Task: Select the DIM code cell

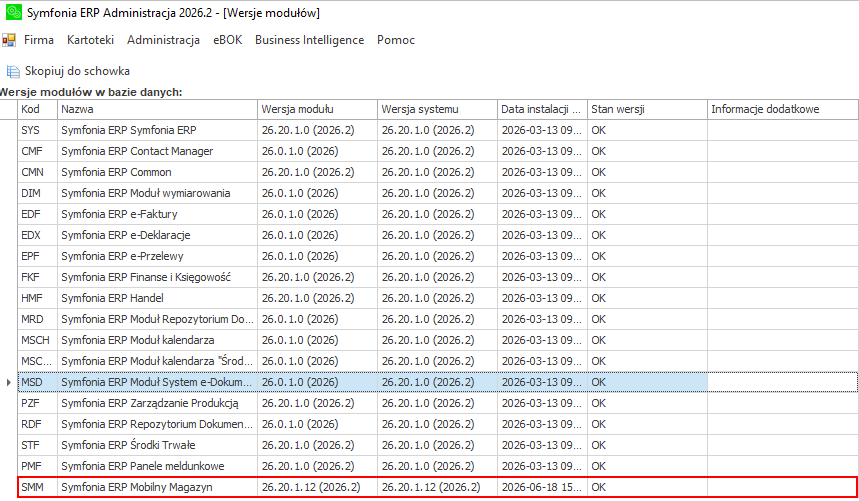Action: coord(37,193)
